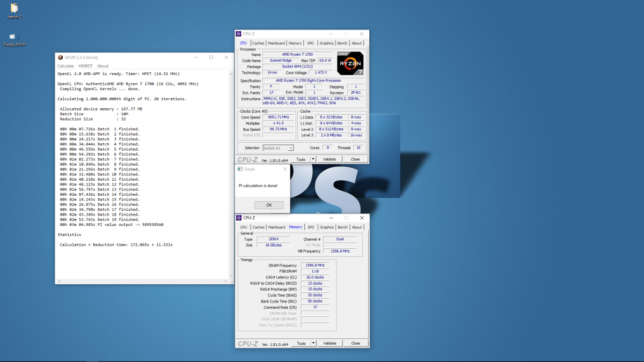
Task: Click Tools button in upper CPU-Z
Action: 301,159
